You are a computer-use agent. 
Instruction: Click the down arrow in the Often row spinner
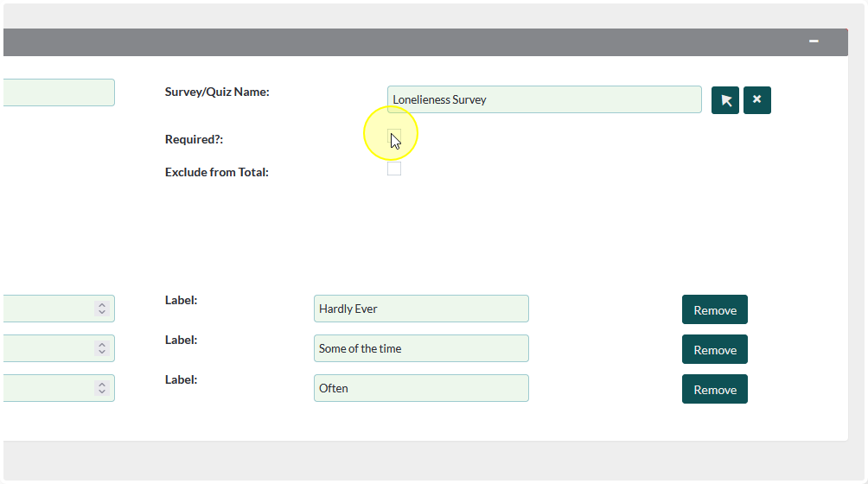(102, 392)
